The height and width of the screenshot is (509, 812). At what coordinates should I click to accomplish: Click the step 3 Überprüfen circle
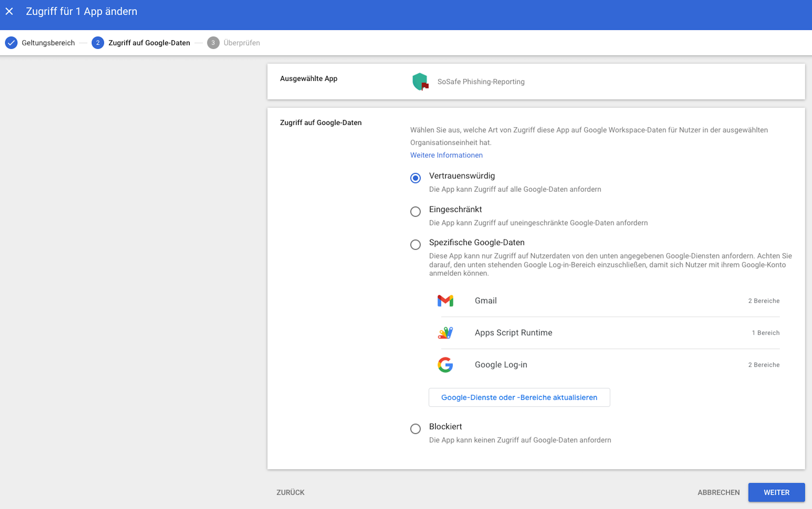point(213,43)
